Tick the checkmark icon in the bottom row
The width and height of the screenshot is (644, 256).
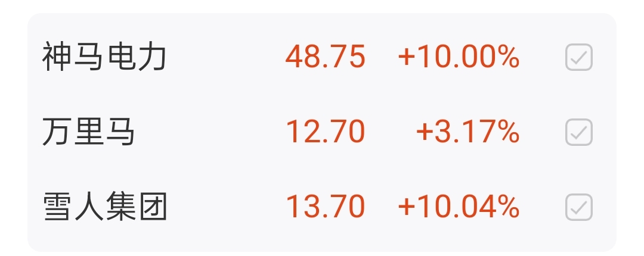pyautogui.click(x=578, y=207)
